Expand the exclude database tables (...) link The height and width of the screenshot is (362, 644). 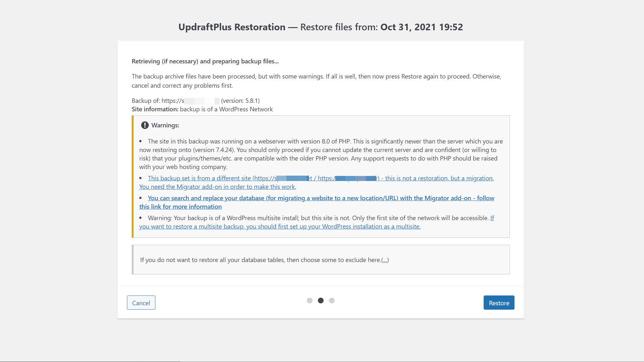385,260
